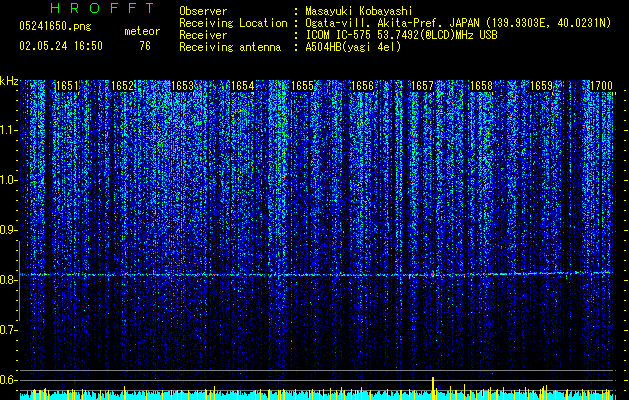Click the 1658 time marker
629x400 pixels.
(x=481, y=86)
